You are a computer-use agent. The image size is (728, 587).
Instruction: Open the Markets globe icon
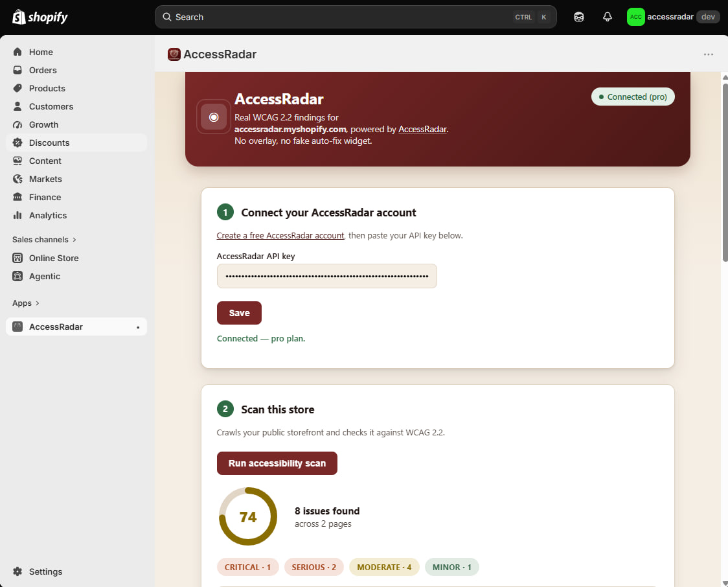pos(17,179)
